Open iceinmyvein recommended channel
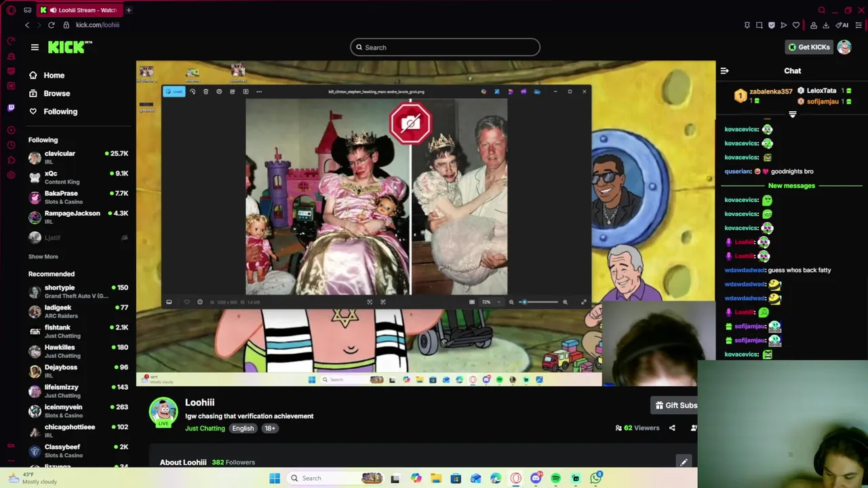Image resolution: width=868 pixels, height=488 pixels. pos(78,411)
